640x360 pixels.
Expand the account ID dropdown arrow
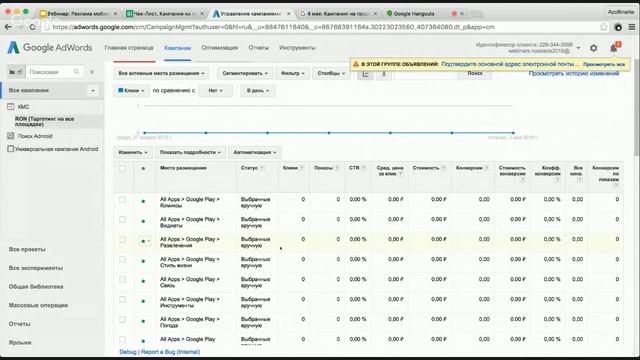click(x=578, y=48)
